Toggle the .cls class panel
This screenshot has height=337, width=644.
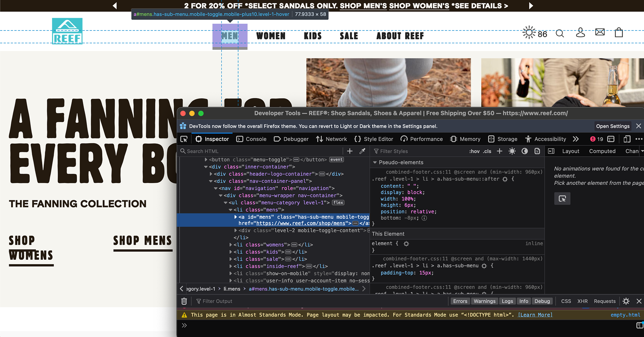tap(487, 151)
